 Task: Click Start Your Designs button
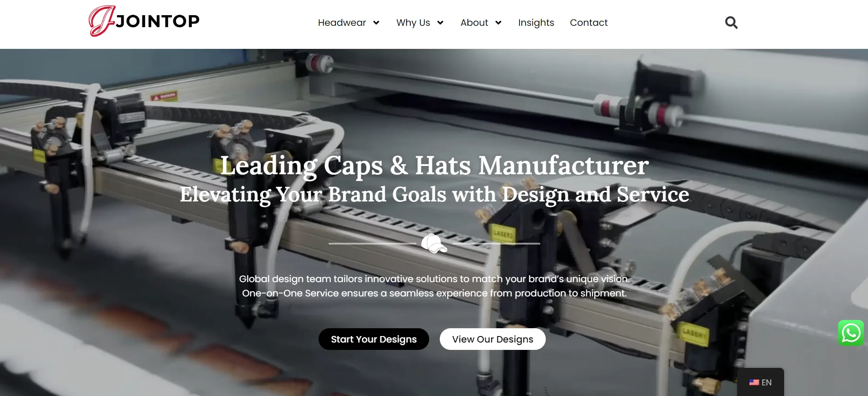pos(374,339)
